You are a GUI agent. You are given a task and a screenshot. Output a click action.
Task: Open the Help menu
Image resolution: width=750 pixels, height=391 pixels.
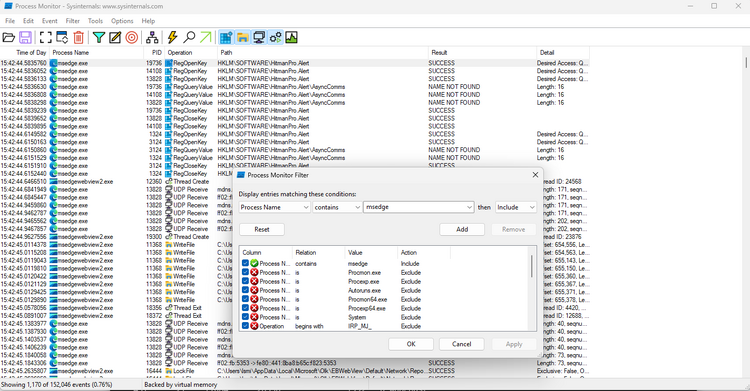point(148,21)
